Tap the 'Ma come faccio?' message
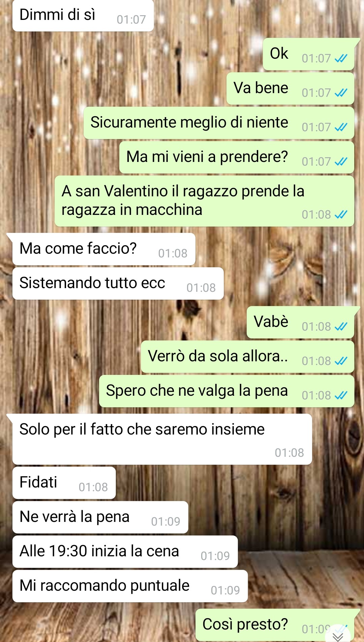The height and width of the screenshot is (642, 364). tap(104, 249)
